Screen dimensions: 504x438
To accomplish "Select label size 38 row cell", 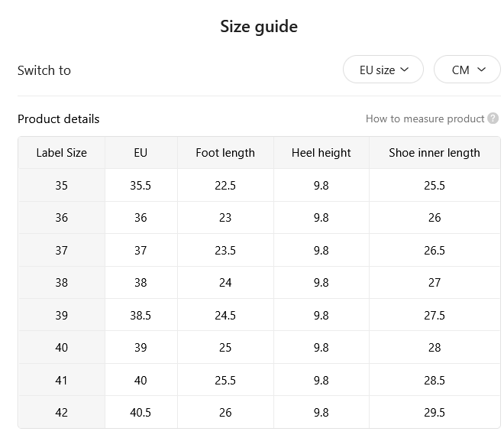I will click(x=61, y=283).
